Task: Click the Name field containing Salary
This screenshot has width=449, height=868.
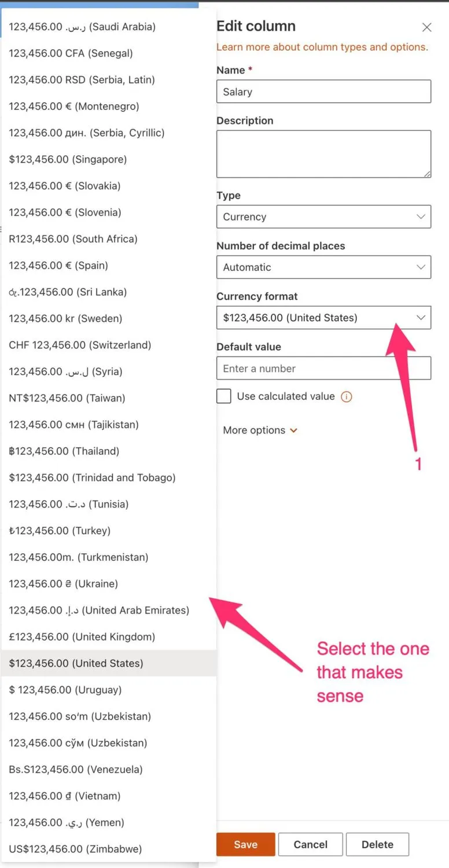Action: [323, 92]
